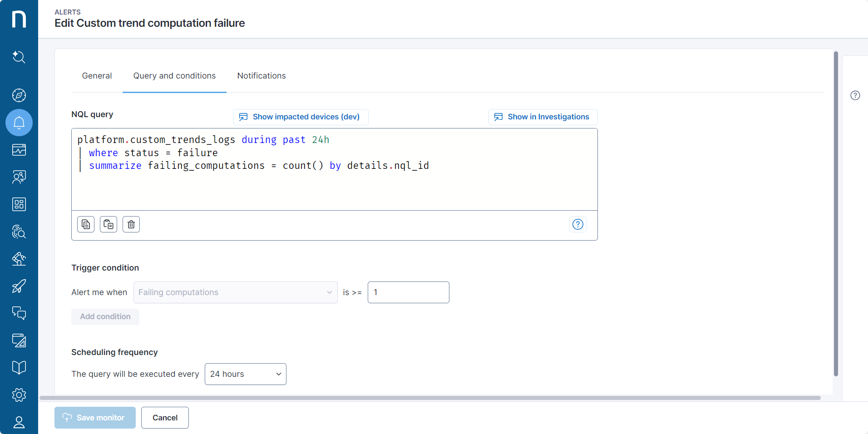Switch to the Notifications tab
This screenshot has width=868, height=434.
(261, 76)
